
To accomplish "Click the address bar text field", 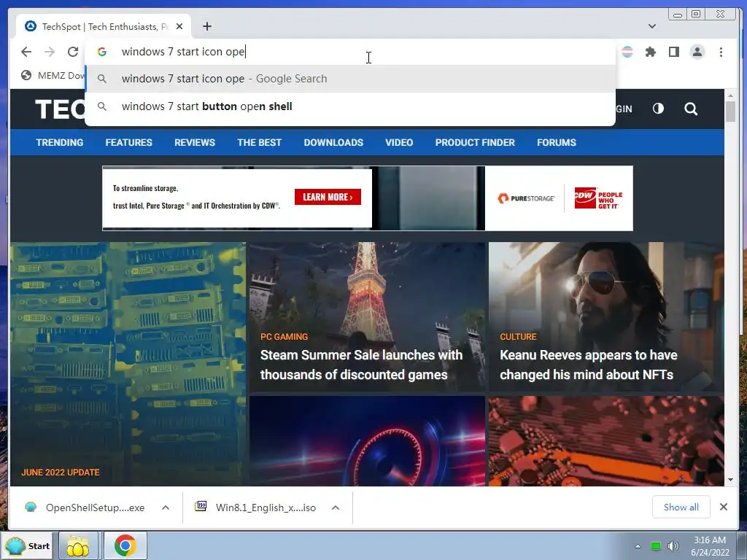I will tap(350, 52).
